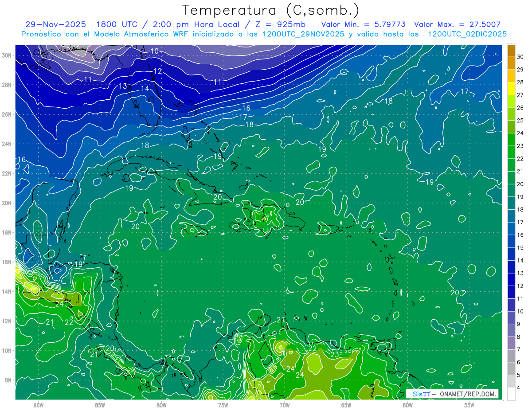Viewport: 532px width, 411px height.
Task: Click the legend color between 22 and 23
Action: click(x=511, y=153)
